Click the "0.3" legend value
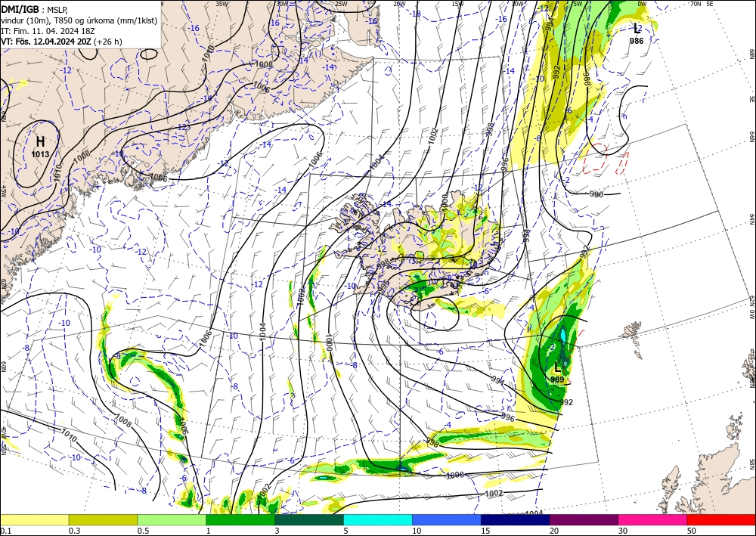 click(x=74, y=531)
